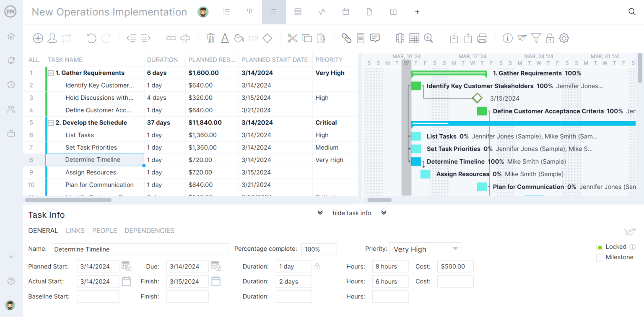
Task: Delete selected task using the trash icon
Action: coord(210,38)
